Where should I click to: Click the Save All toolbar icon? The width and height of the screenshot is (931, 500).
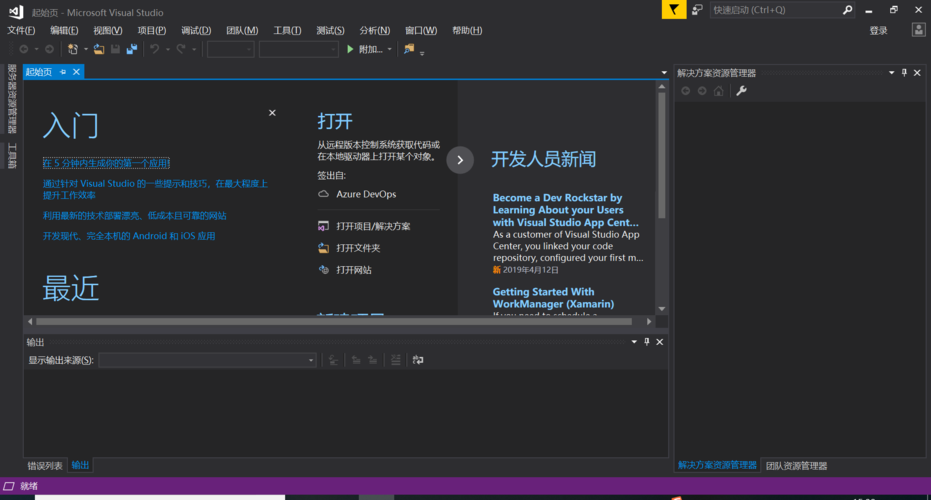[x=132, y=49]
